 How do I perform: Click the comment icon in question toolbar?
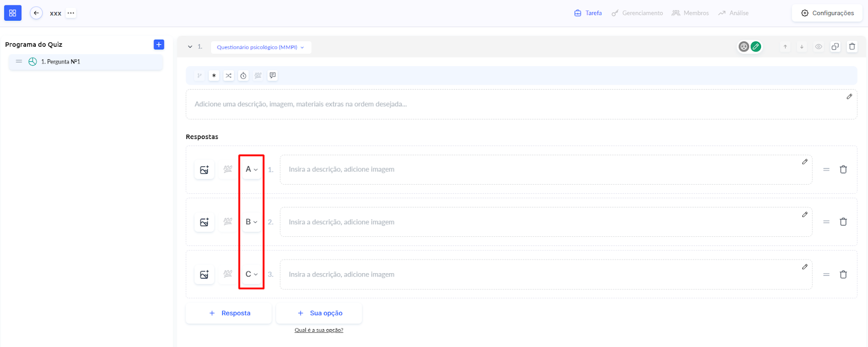[x=273, y=75]
